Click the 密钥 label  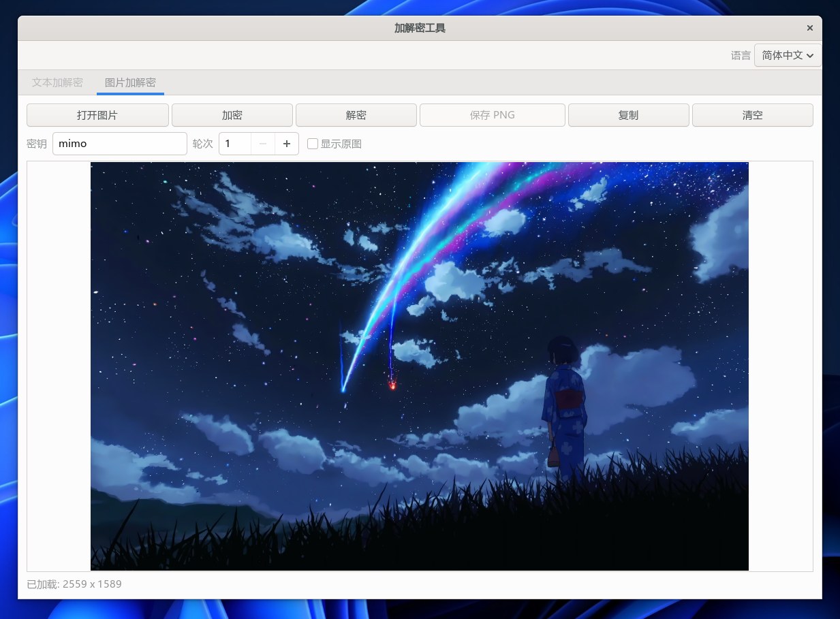[37, 144]
